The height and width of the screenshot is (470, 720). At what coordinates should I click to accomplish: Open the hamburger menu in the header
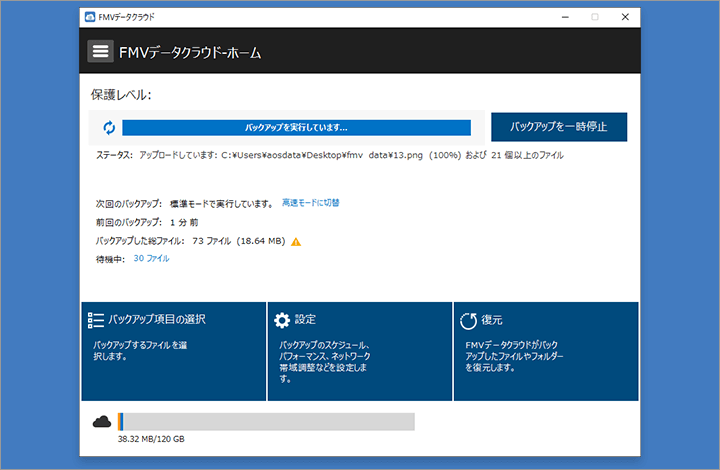click(x=100, y=52)
